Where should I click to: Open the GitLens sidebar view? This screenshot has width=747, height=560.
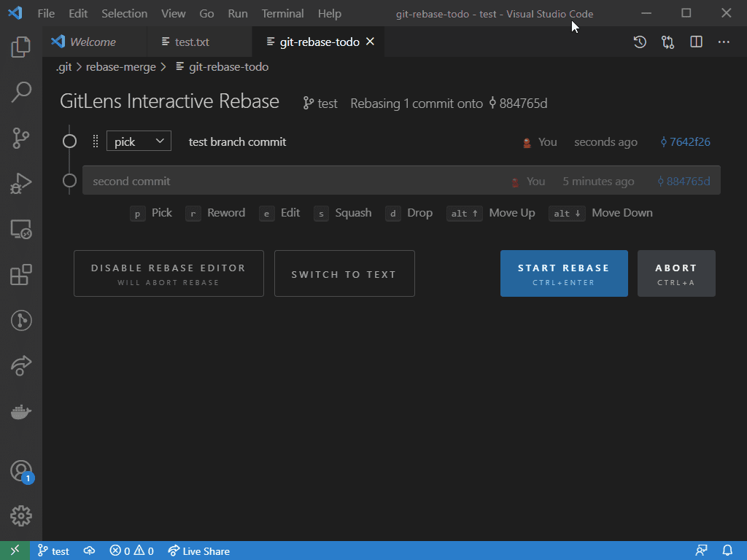20,320
